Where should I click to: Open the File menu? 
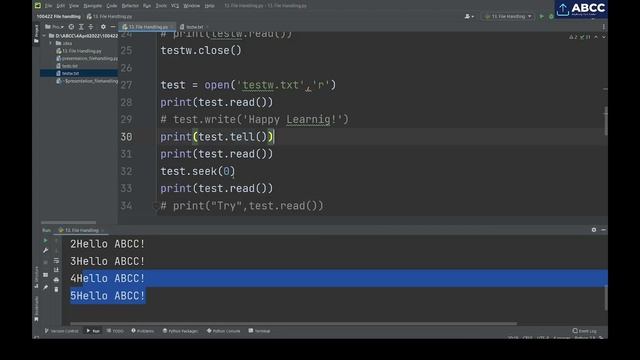(49, 6)
